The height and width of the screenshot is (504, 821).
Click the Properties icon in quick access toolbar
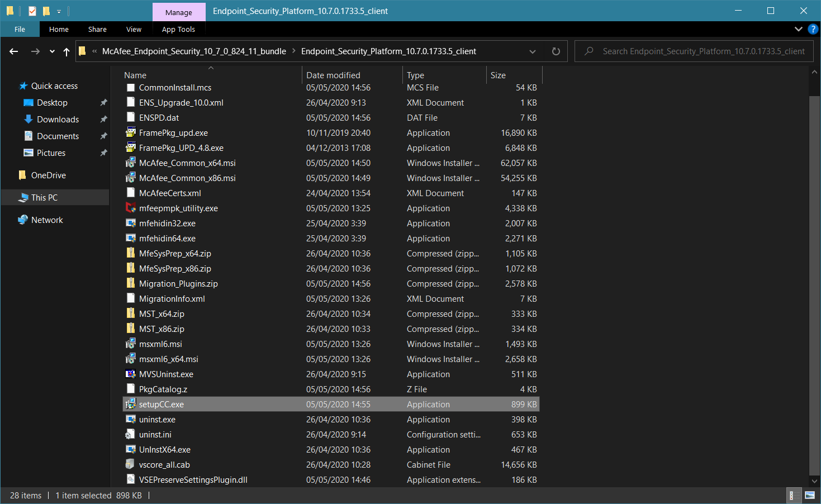click(32, 11)
